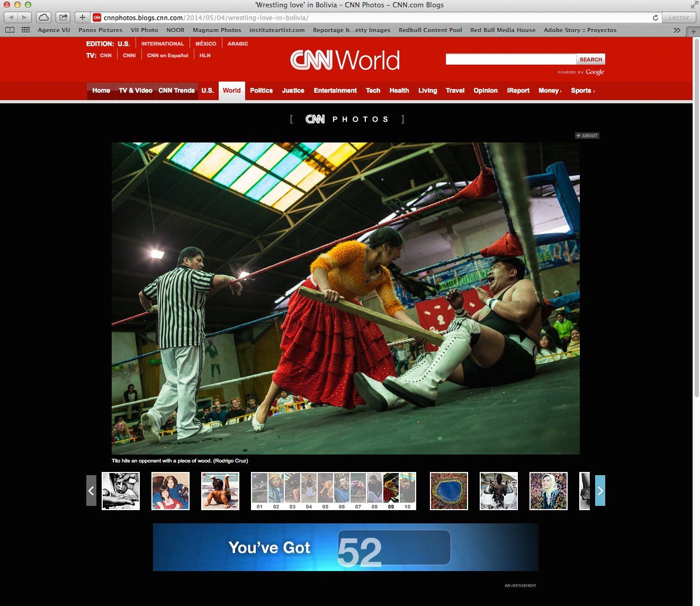Screen dimensions: 700x606
Task: Open the blue crater aerial thumbnail
Action: click(x=449, y=491)
